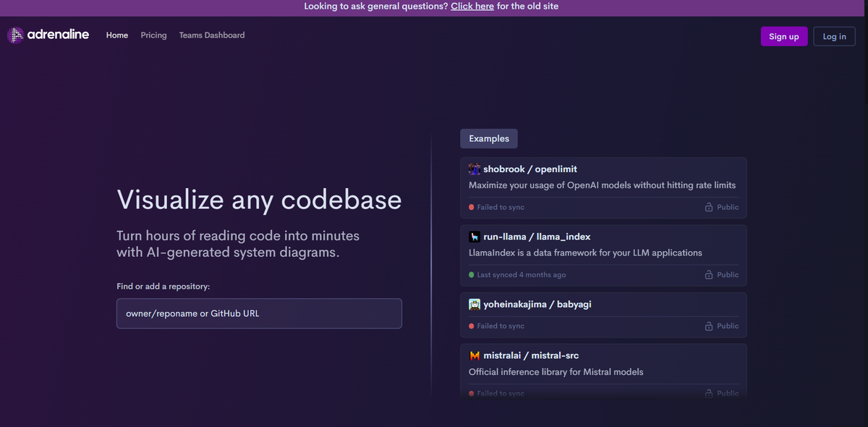The height and width of the screenshot is (427, 868).
Task: Click 'LlamaIndex is a data framework' description
Action: 585,253
